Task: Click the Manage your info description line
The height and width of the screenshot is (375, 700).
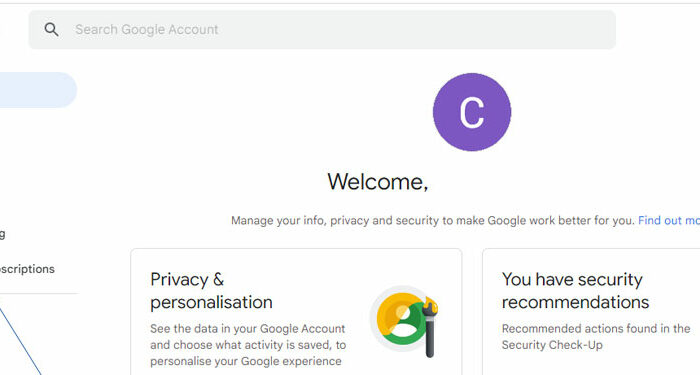Action: (432, 221)
